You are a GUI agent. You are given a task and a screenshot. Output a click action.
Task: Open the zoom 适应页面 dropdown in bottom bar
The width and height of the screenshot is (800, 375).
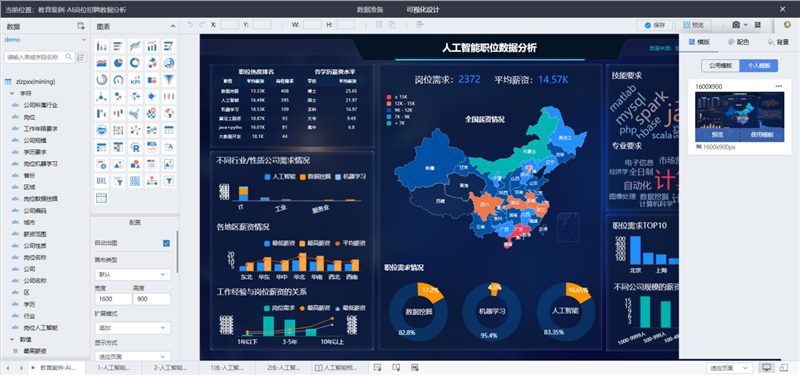click(x=729, y=368)
